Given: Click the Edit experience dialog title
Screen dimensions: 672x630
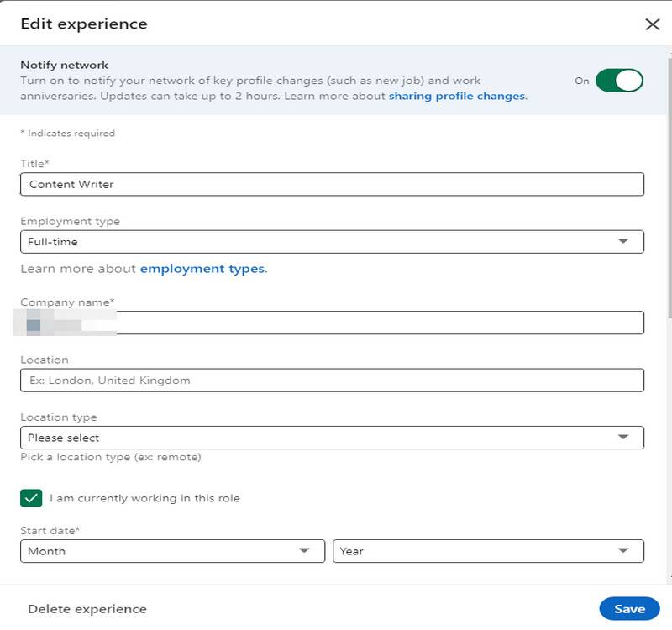Looking at the screenshot, I should (84, 24).
